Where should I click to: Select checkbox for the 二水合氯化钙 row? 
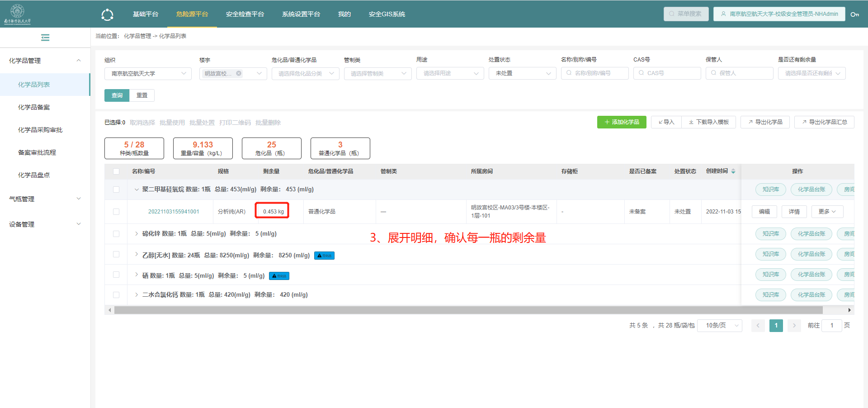116,295
